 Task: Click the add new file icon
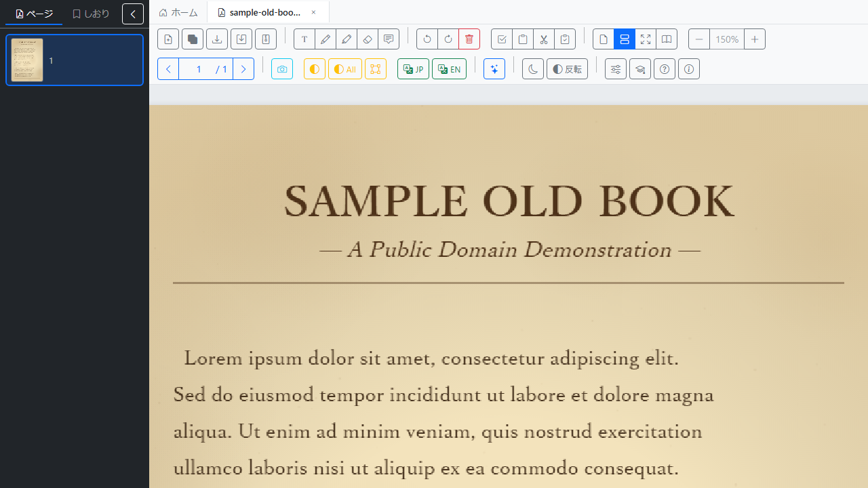(x=168, y=39)
